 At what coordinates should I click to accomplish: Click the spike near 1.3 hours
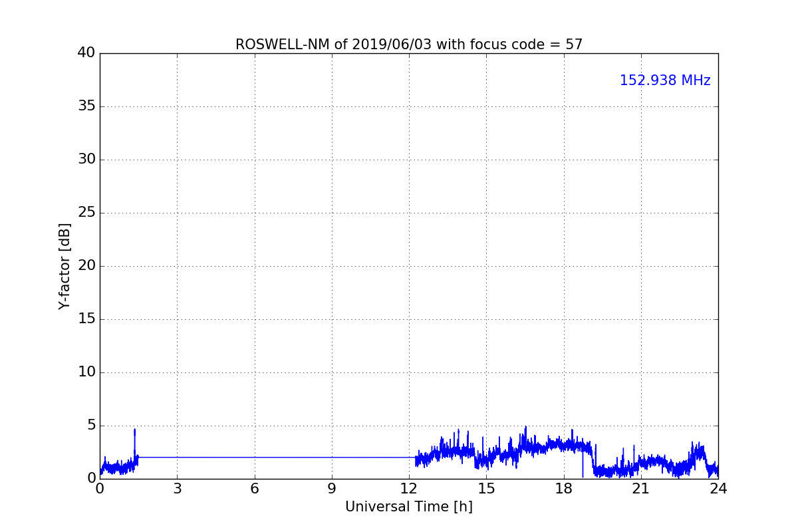(x=134, y=442)
